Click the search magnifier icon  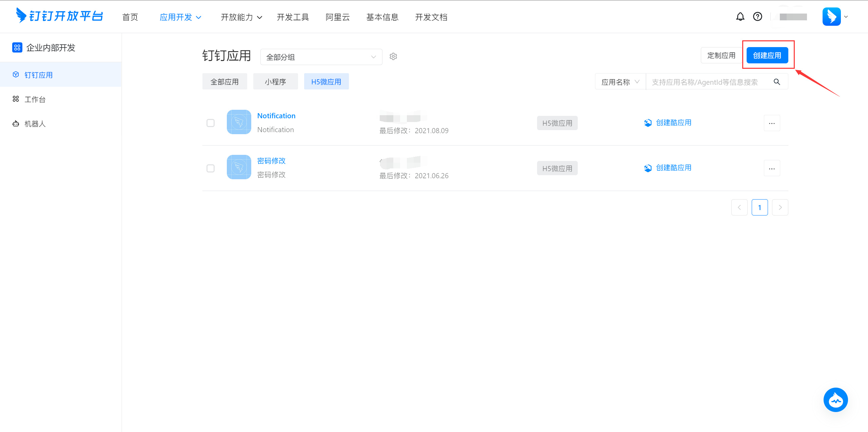click(777, 82)
